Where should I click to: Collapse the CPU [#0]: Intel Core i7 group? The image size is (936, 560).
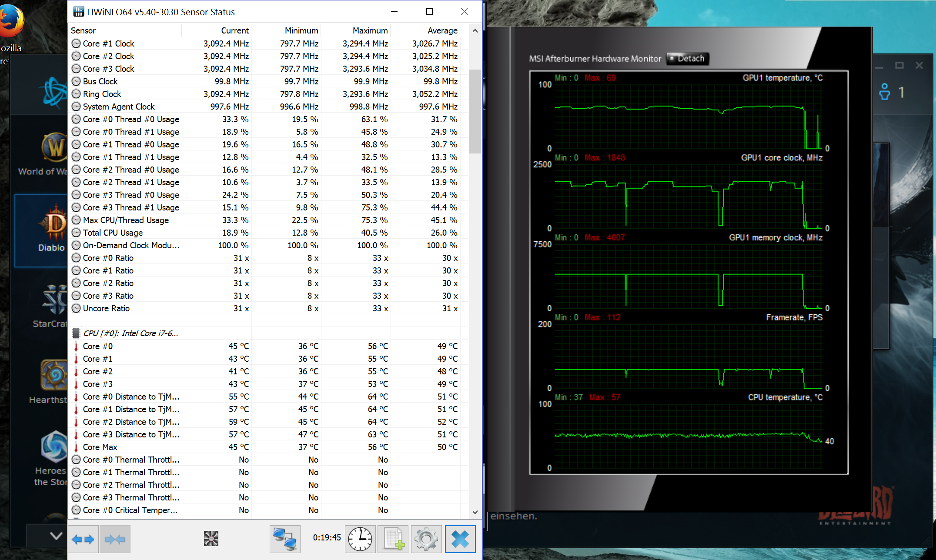pos(130,333)
